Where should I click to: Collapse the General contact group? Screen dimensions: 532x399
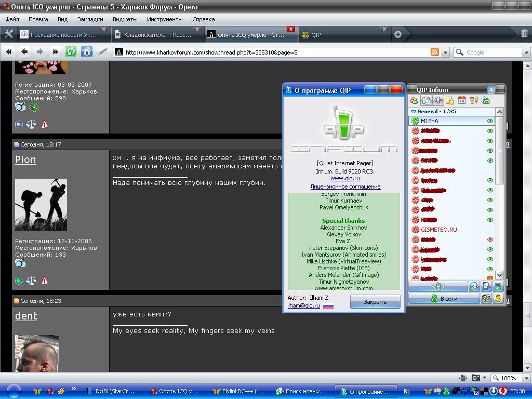tap(413, 111)
